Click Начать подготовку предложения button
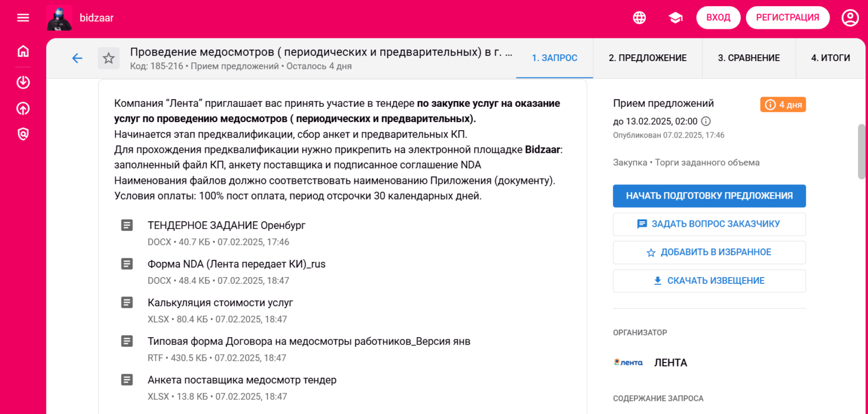The image size is (868, 414). click(709, 196)
